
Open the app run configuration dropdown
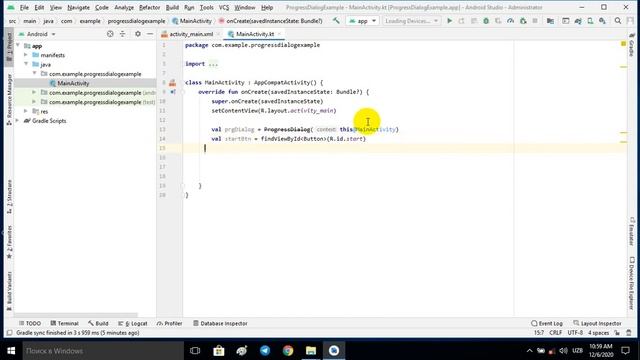[362, 20]
